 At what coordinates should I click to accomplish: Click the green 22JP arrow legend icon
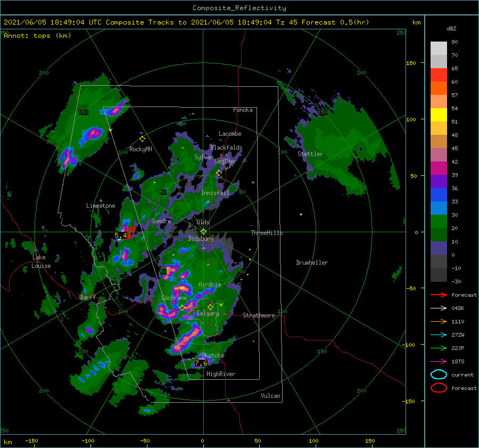pos(439,348)
